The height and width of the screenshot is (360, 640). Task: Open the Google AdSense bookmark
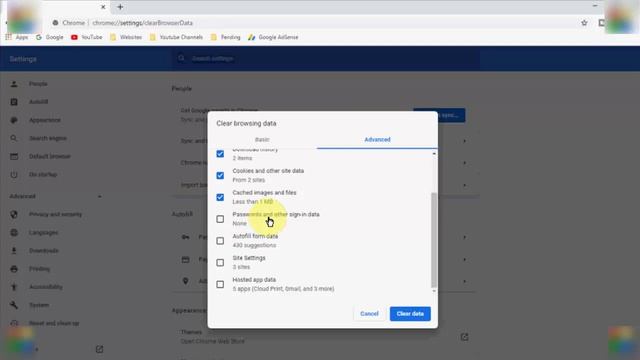[273, 37]
